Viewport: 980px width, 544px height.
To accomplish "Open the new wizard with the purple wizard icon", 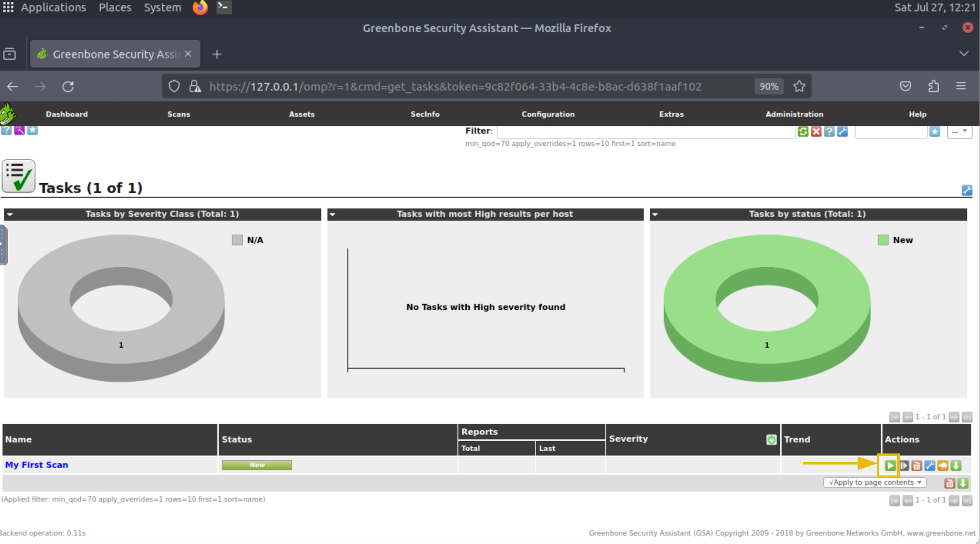I will click(20, 130).
